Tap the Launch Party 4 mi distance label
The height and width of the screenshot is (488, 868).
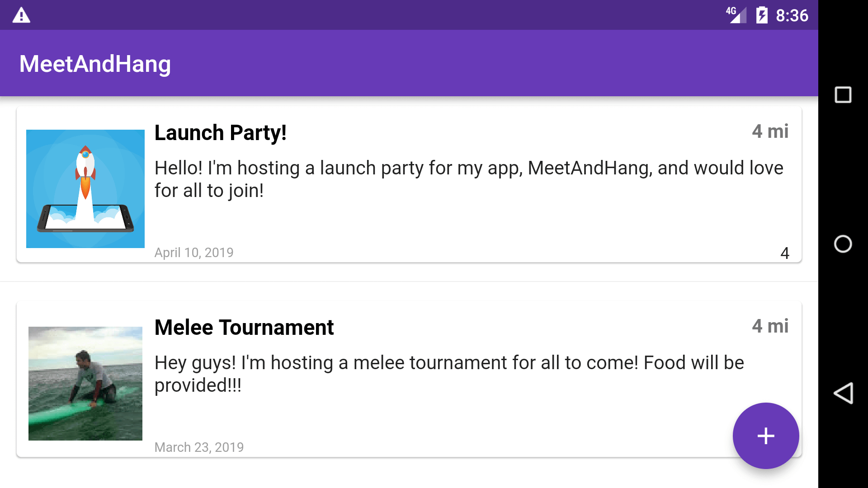point(770,131)
